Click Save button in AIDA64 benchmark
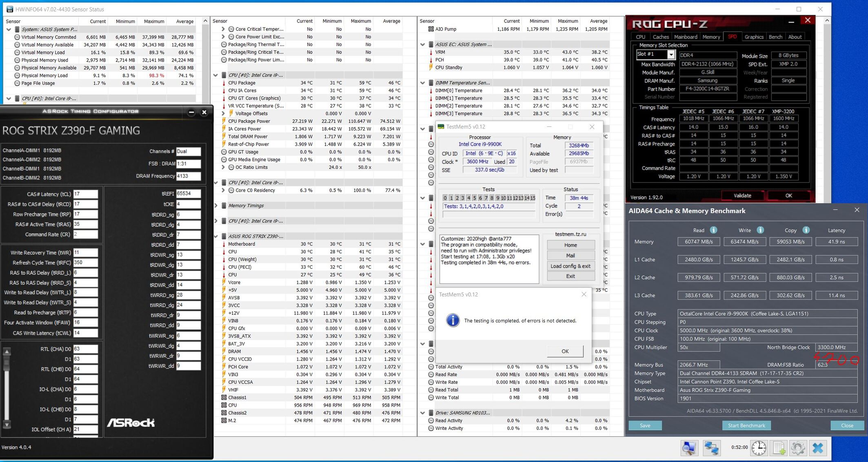Viewport: 868px width, 462px height. [x=645, y=425]
